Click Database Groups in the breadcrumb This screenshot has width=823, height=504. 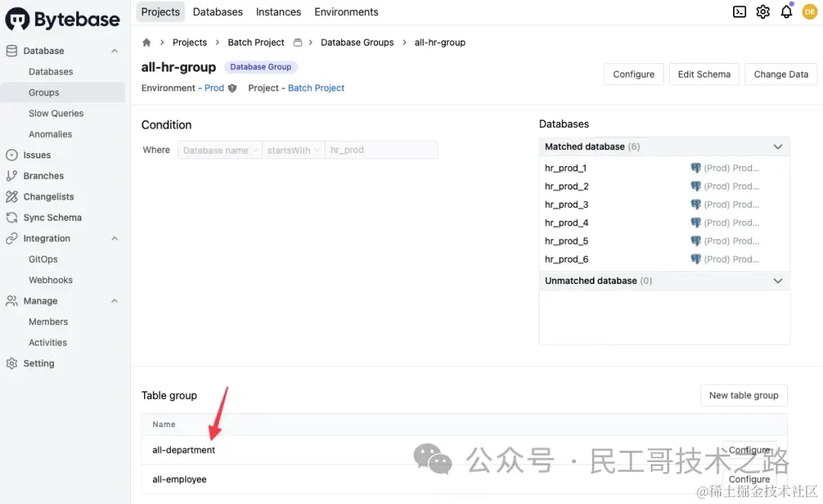[x=357, y=43]
